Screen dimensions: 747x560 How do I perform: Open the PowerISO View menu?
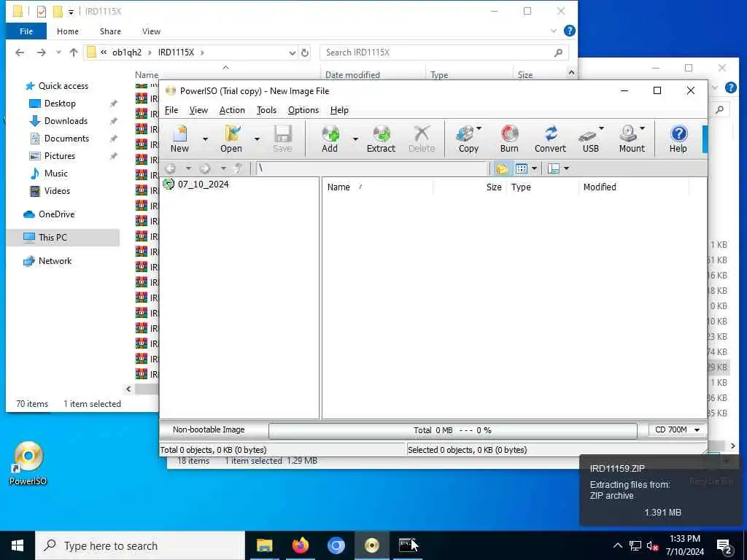coord(198,110)
